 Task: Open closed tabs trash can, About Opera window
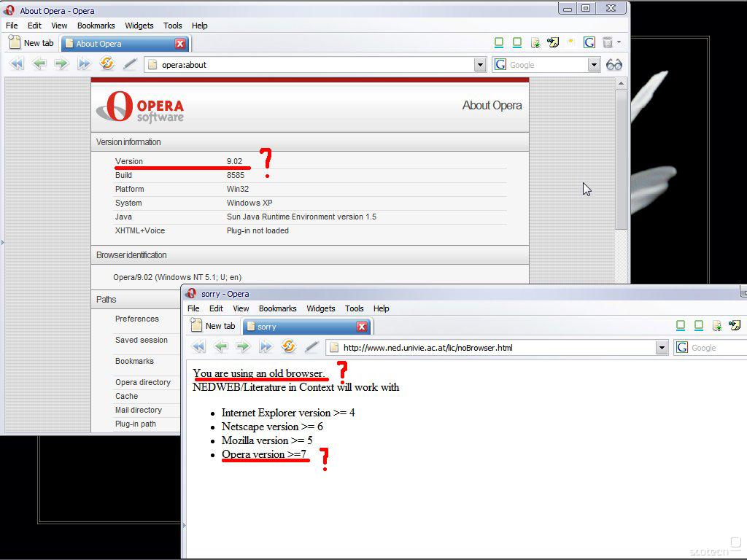[x=608, y=42]
